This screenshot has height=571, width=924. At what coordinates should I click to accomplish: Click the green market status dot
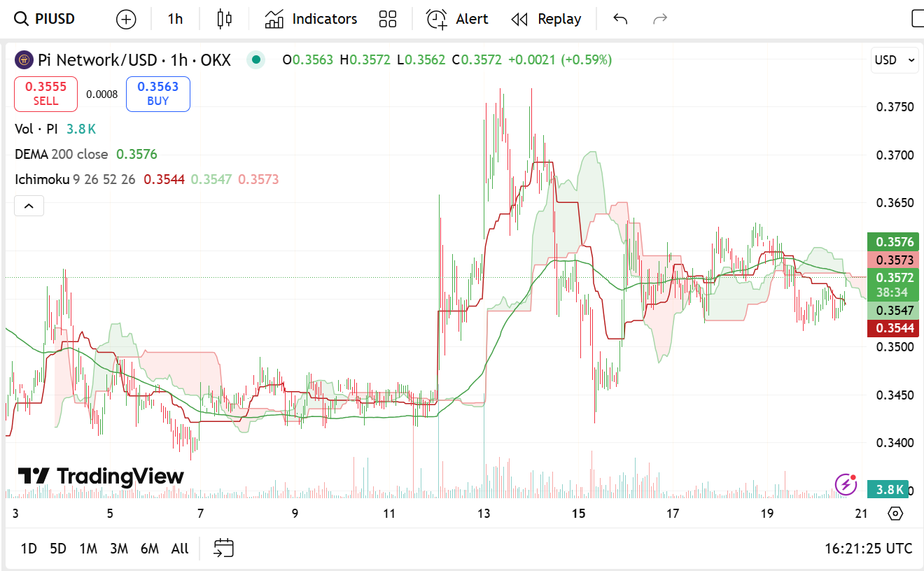point(256,60)
